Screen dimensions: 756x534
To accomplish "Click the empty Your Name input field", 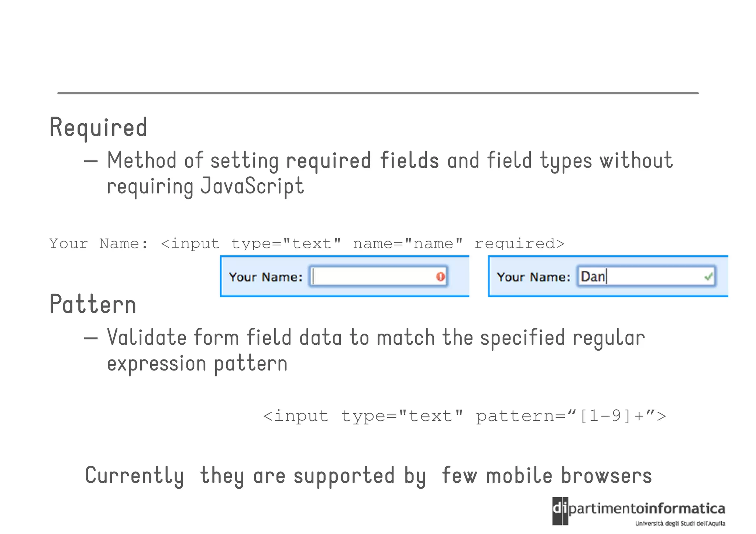I will 378,276.
